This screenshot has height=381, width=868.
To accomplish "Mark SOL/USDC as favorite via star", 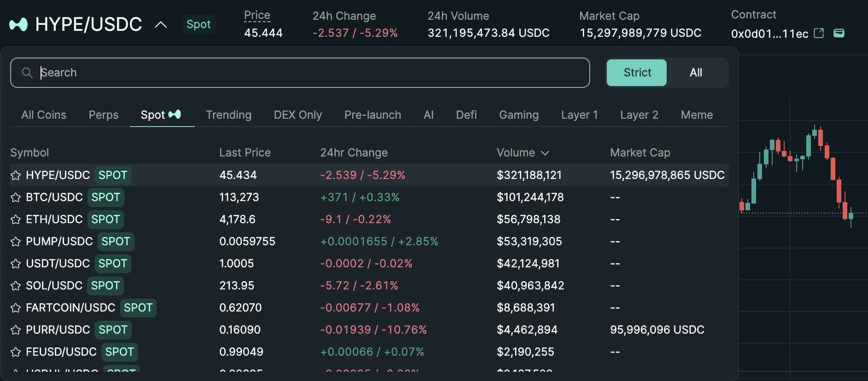I will [16, 286].
